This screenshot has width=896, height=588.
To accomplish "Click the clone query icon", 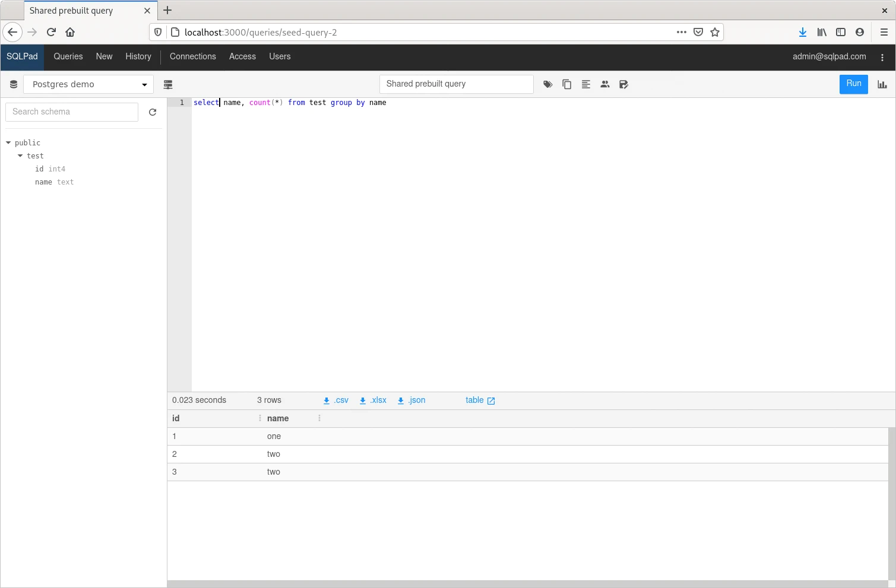I will 566,84.
